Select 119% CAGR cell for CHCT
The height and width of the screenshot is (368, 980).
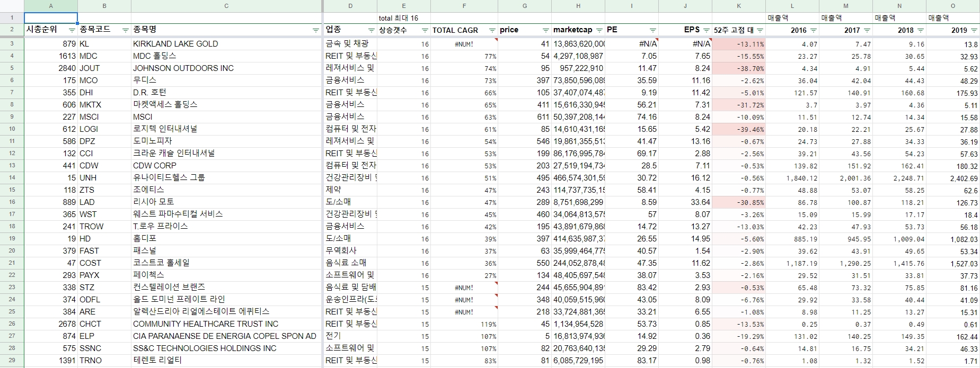pyautogui.click(x=464, y=324)
